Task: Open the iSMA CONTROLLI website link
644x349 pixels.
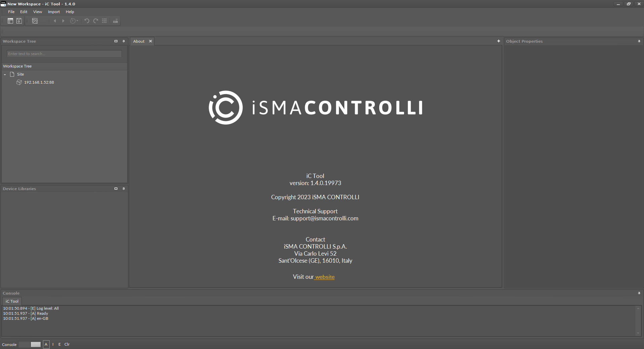Action: [x=325, y=277]
